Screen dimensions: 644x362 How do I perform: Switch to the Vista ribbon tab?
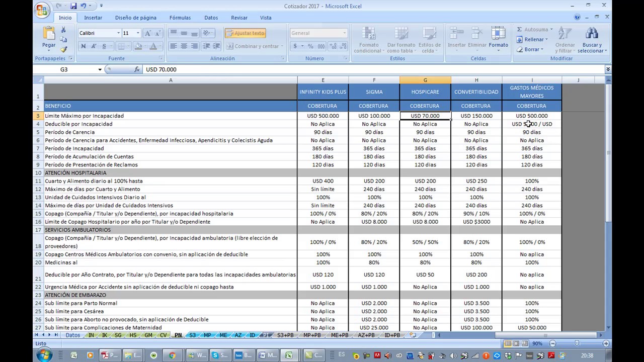266,18
